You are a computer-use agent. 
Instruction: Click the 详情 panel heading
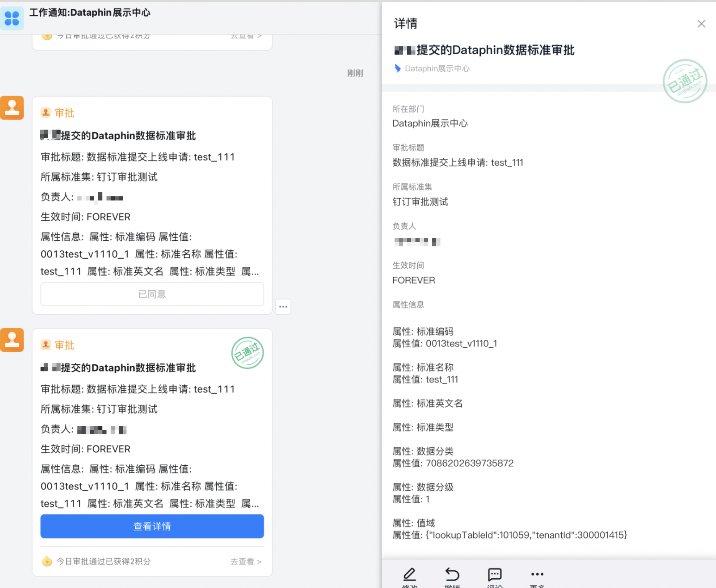406,24
